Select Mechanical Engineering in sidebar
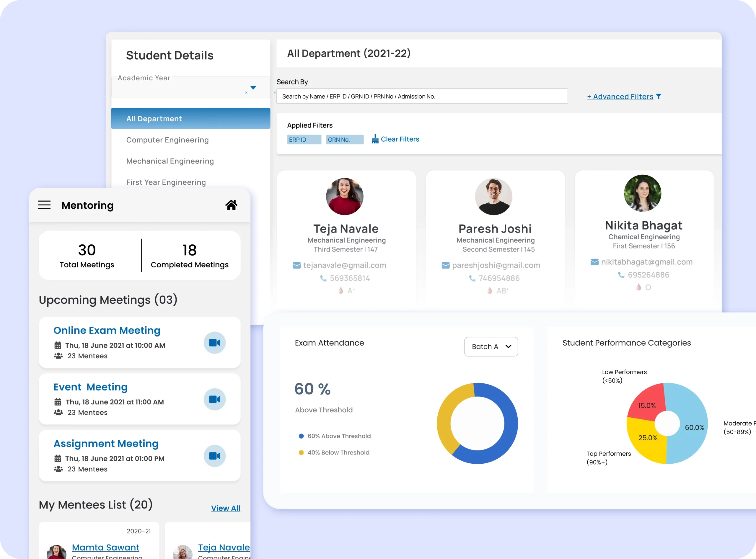756x559 pixels. click(170, 161)
